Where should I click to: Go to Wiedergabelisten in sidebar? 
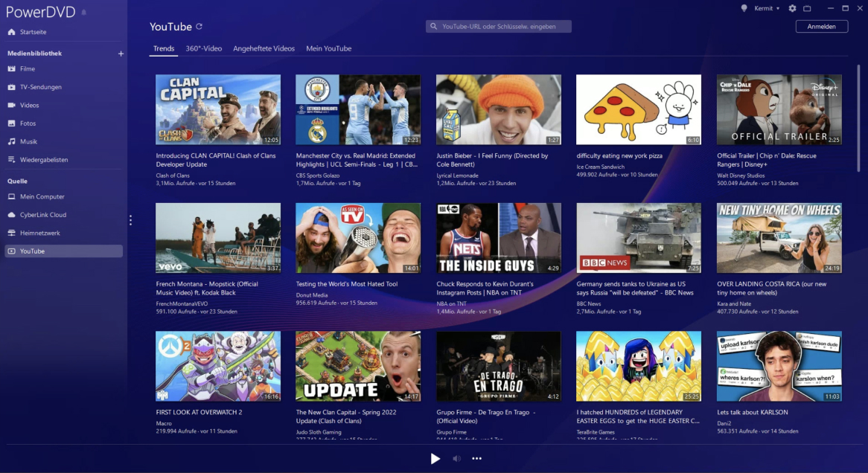[x=44, y=160]
